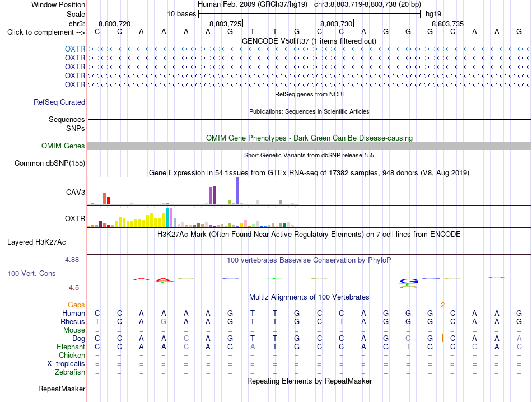Click the 'GENCODE V50lift37 (1 items filtered out)' title
Image resolution: width=532 pixels, height=402 pixels.
point(309,41)
